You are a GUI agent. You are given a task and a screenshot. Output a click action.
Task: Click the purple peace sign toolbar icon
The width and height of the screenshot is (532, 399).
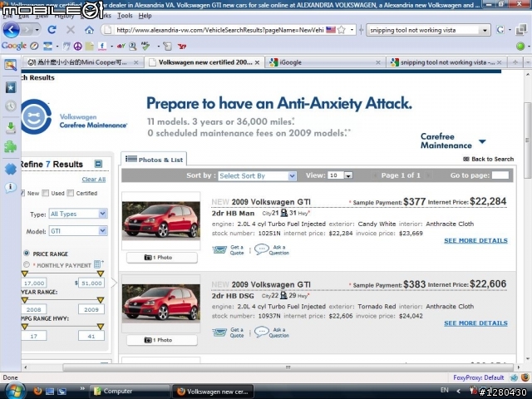[x=77, y=47]
